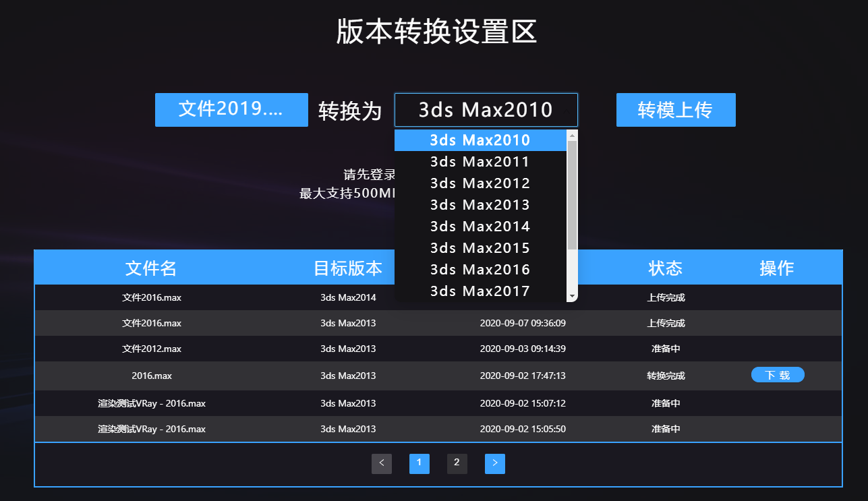Click the dropdown list scroll up arrow
Image resolution: width=868 pixels, height=501 pixels.
click(572, 136)
